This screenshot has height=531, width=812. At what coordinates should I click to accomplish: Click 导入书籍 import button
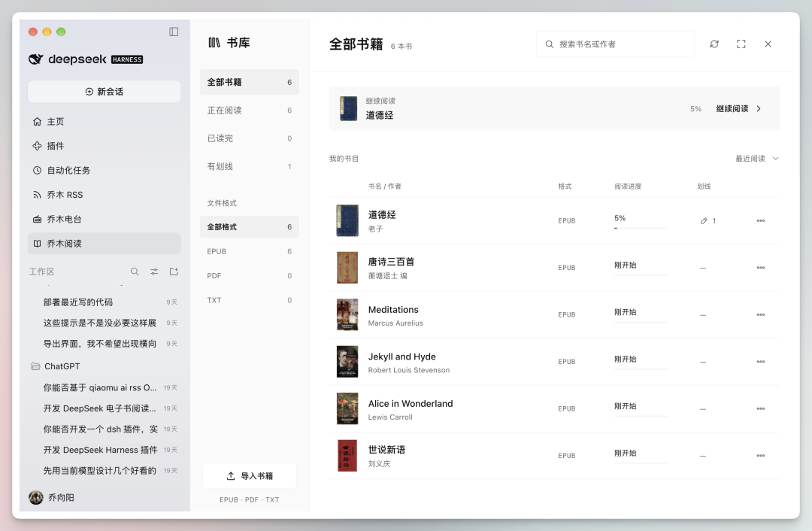[x=249, y=475]
